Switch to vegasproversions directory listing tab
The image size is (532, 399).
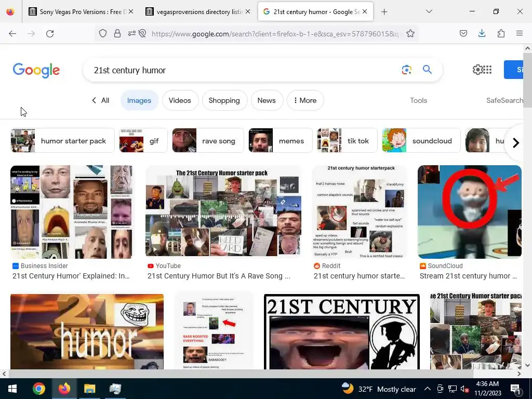tap(198, 11)
